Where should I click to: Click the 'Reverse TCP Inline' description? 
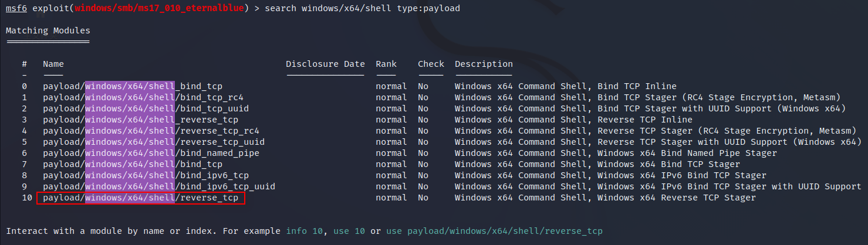tap(573, 120)
